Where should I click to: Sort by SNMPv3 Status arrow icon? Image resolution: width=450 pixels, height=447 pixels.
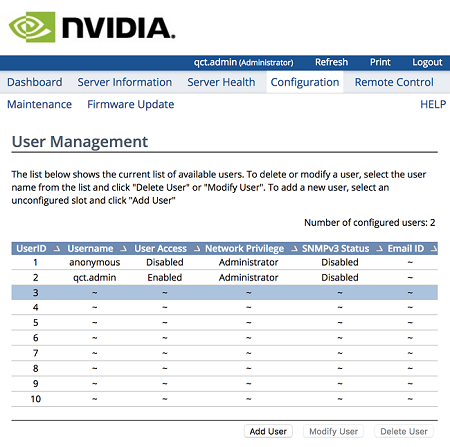point(379,249)
